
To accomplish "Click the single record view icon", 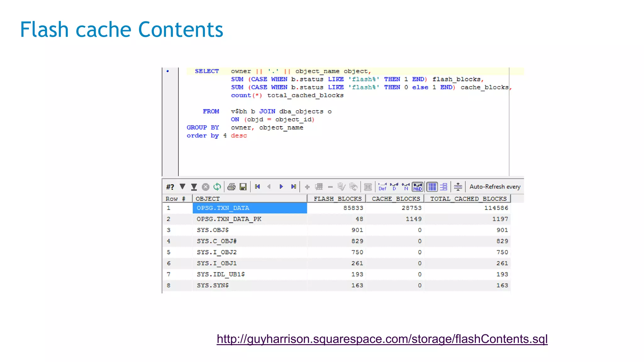I will coord(368,187).
